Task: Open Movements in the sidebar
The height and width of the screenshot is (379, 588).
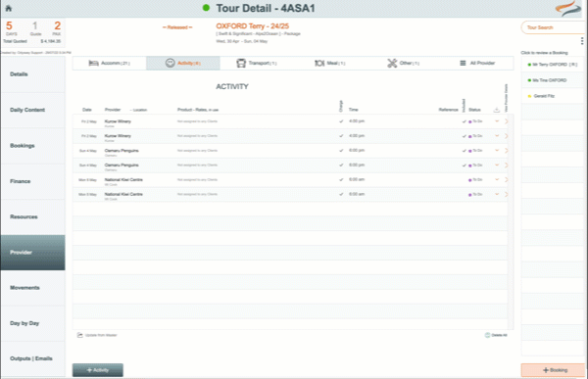Action: pyautogui.click(x=32, y=288)
